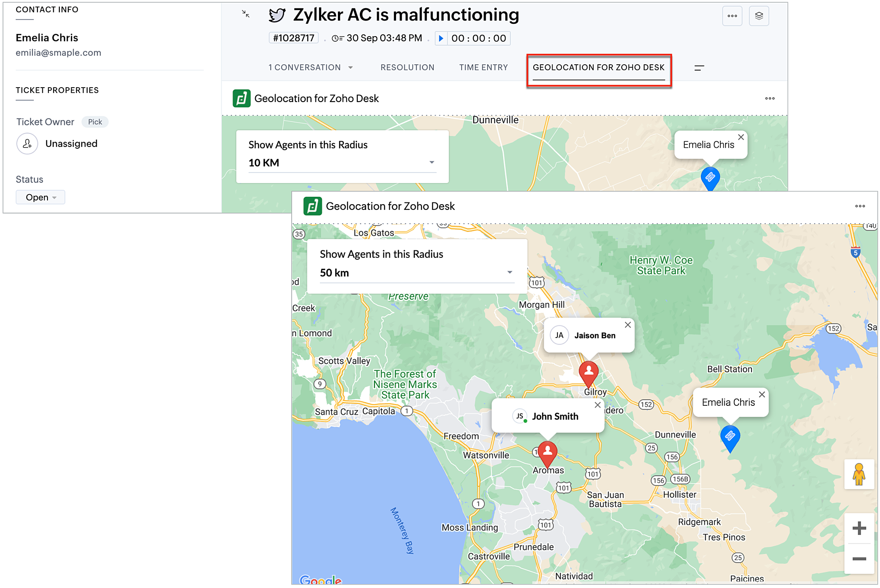Click ticket number #1028717
This screenshot has height=588, width=880.
pos(293,38)
